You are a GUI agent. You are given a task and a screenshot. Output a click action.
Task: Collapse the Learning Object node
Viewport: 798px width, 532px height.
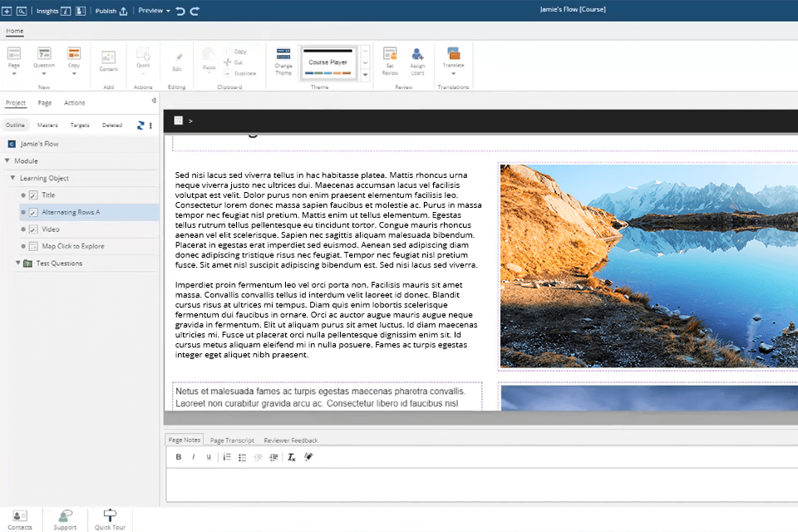tap(12, 178)
